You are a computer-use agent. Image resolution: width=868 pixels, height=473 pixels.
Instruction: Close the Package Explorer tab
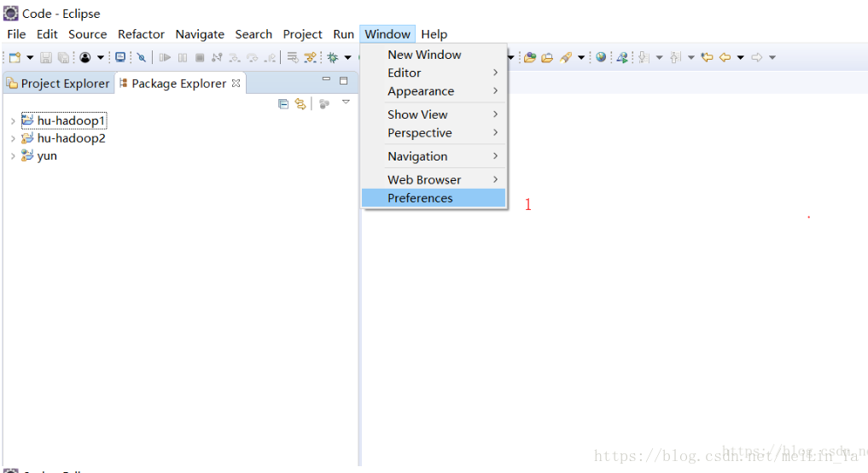236,83
